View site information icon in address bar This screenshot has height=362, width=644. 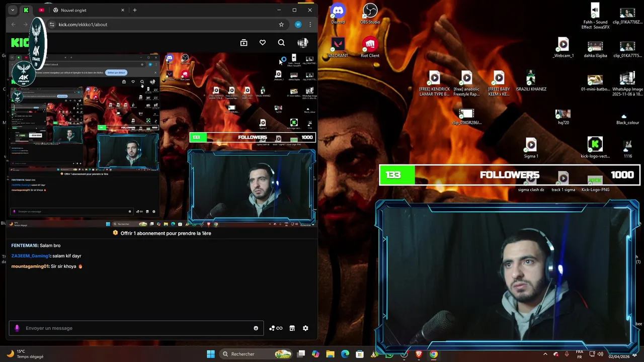pos(51,24)
